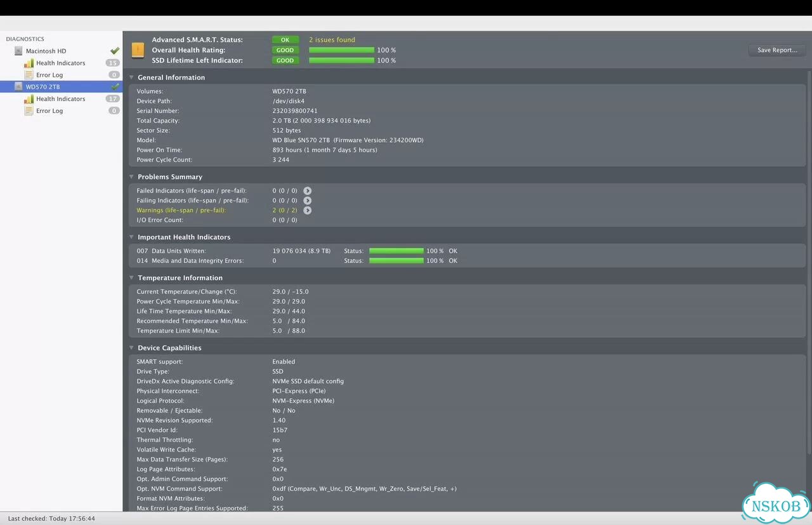Viewport: 812px width, 525px height.
Task: Collapse the Device Capabilities section
Action: [131, 348]
